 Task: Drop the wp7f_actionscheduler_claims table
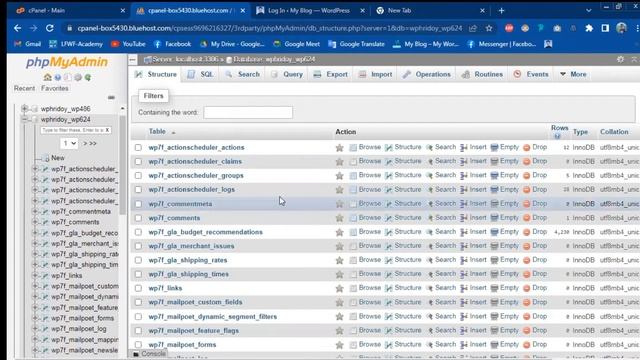click(x=535, y=161)
